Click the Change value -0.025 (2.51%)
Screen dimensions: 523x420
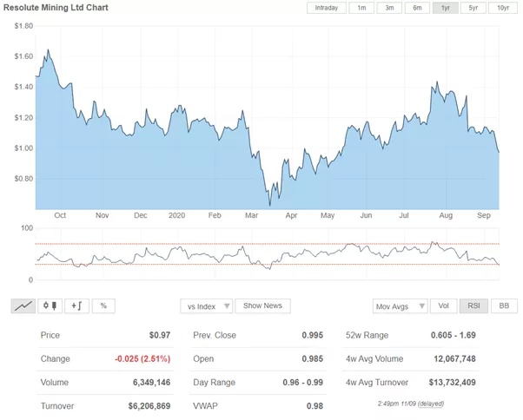tap(142, 358)
